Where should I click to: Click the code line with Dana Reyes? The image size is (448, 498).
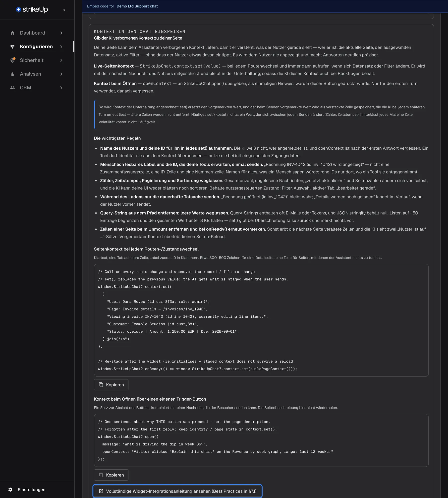tap(158, 302)
